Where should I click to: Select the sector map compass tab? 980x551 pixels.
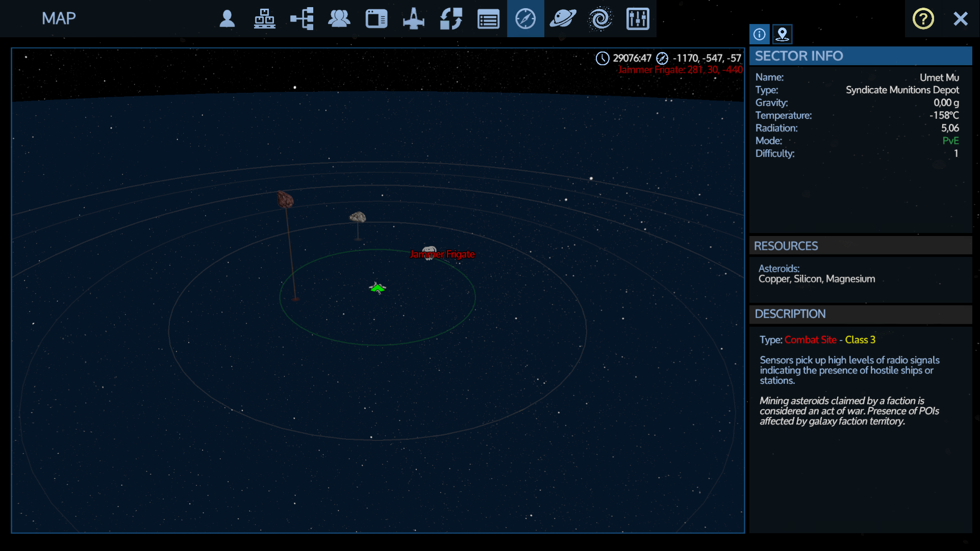pyautogui.click(x=525, y=19)
